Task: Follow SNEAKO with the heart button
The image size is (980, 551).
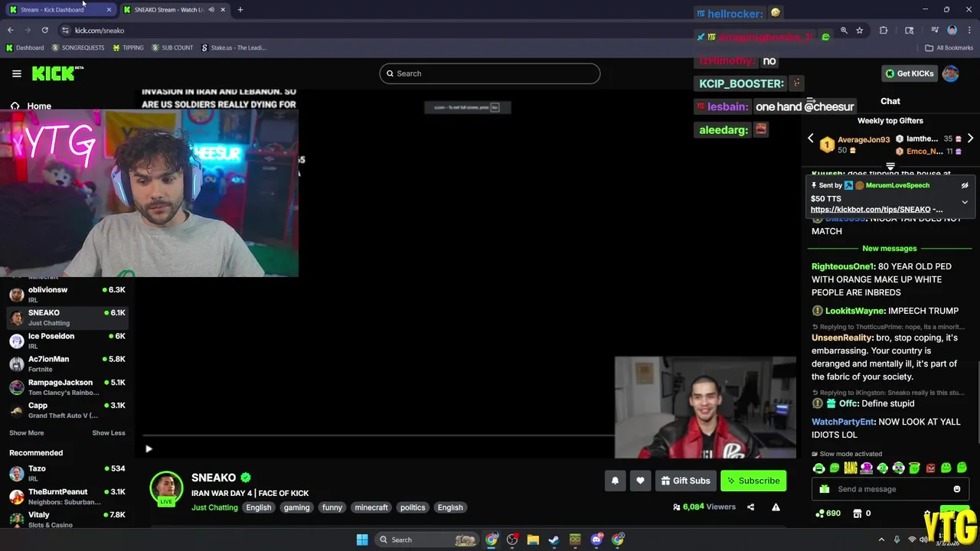Action: [x=640, y=481]
